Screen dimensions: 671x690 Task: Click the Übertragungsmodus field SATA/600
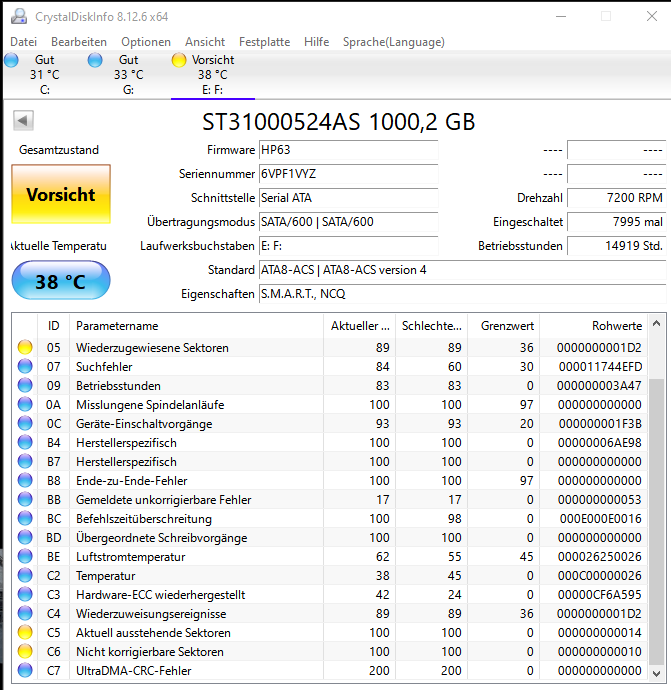pos(348,222)
